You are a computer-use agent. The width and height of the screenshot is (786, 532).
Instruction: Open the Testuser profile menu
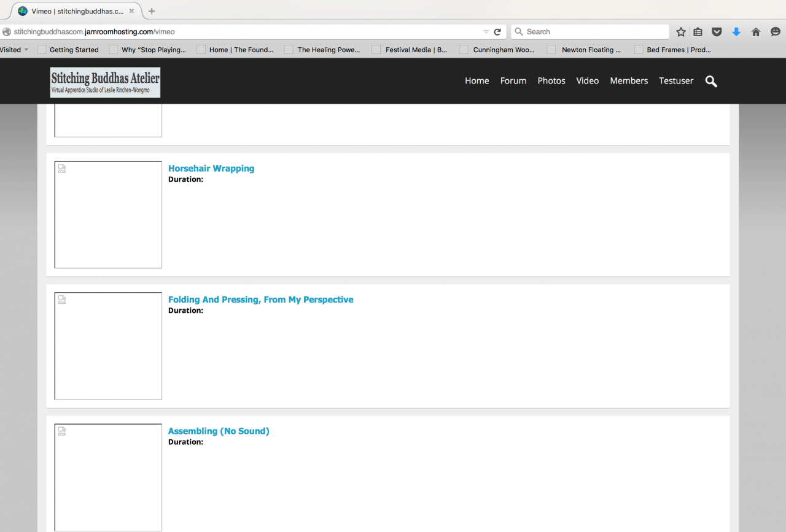[x=676, y=80]
